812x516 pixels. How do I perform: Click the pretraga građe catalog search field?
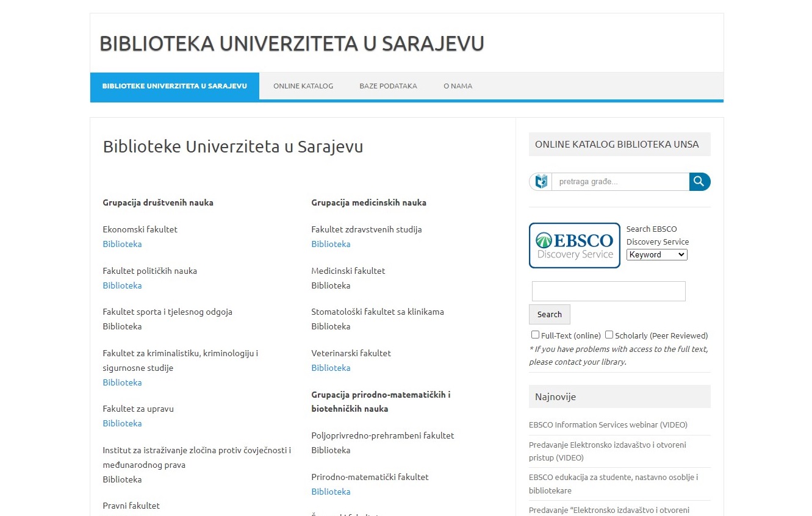(x=620, y=182)
